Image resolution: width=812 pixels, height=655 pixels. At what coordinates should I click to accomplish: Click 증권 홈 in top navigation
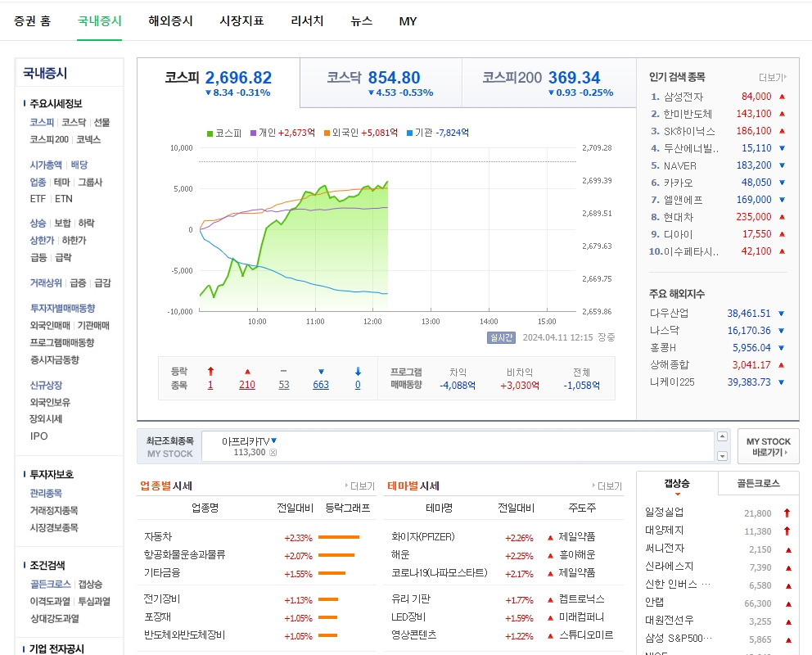click(x=32, y=21)
